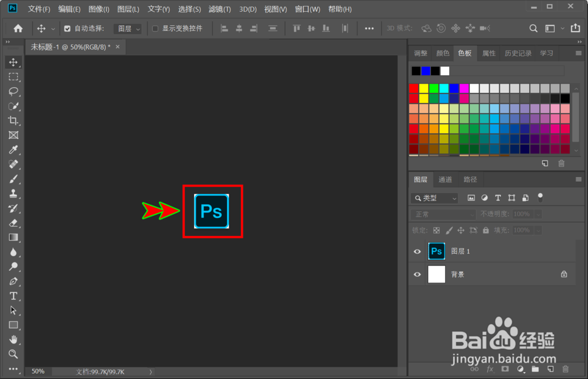
Task: Toggle shape layer filter icon
Action: point(512,198)
